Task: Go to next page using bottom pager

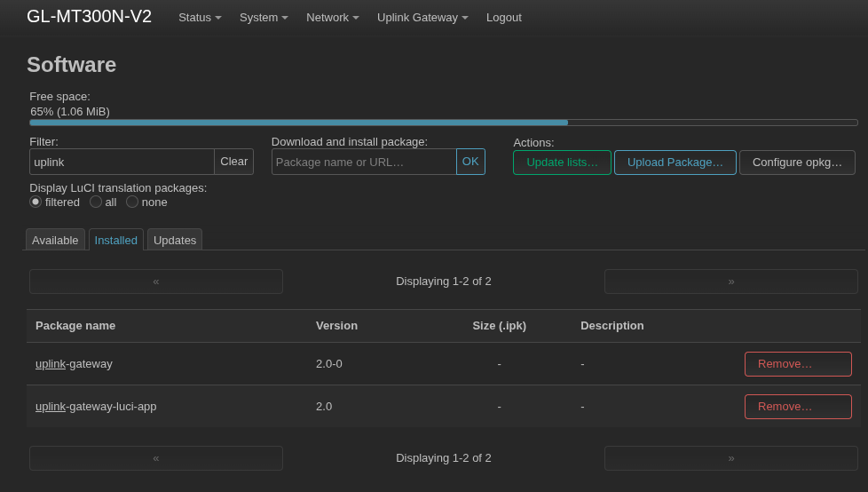Action: pyautogui.click(x=731, y=458)
